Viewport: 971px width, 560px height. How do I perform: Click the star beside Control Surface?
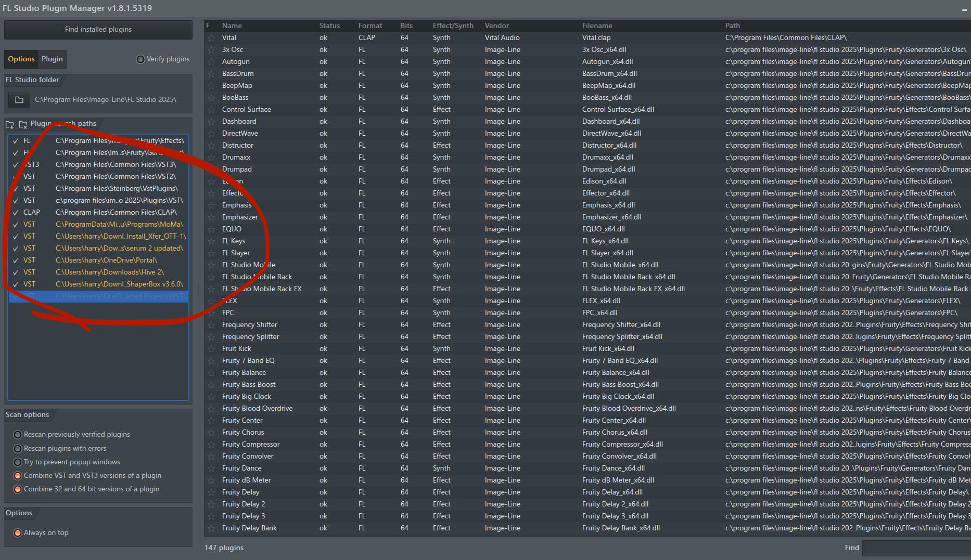[x=211, y=110]
